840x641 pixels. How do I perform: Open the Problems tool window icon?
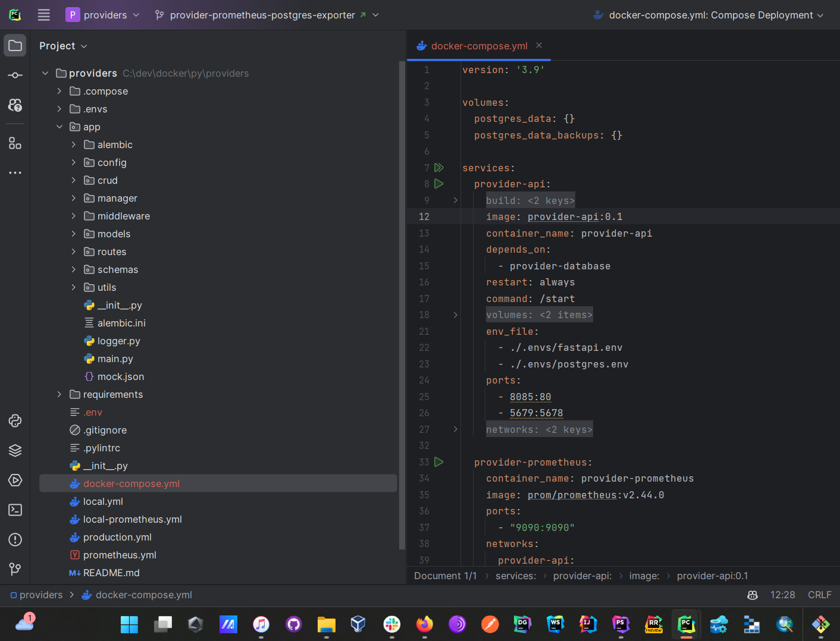click(15, 540)
